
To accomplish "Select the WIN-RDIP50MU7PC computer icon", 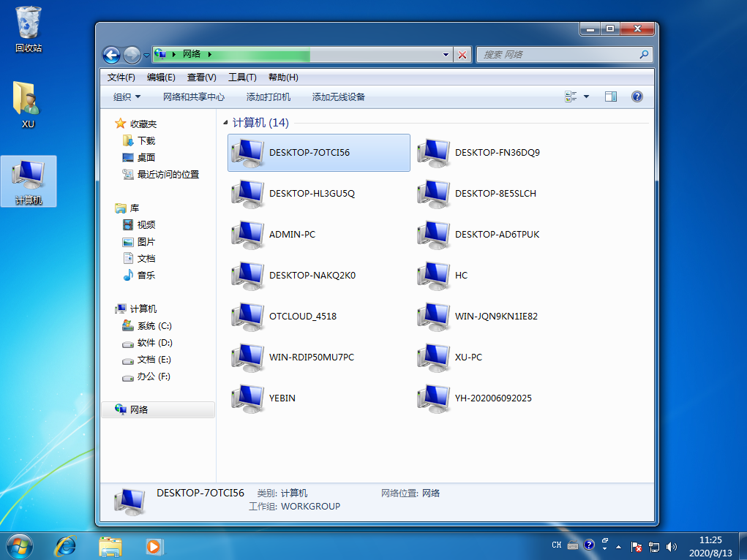I will coord(248,357).
